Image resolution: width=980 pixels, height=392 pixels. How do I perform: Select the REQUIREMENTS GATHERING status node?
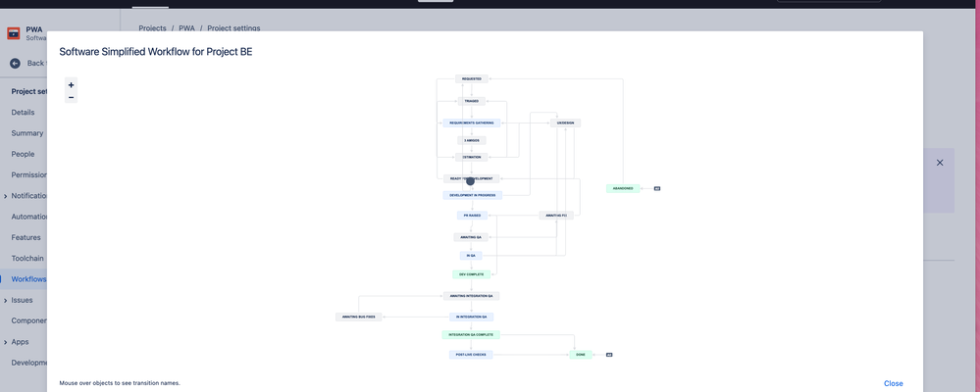tap(471, 122)
